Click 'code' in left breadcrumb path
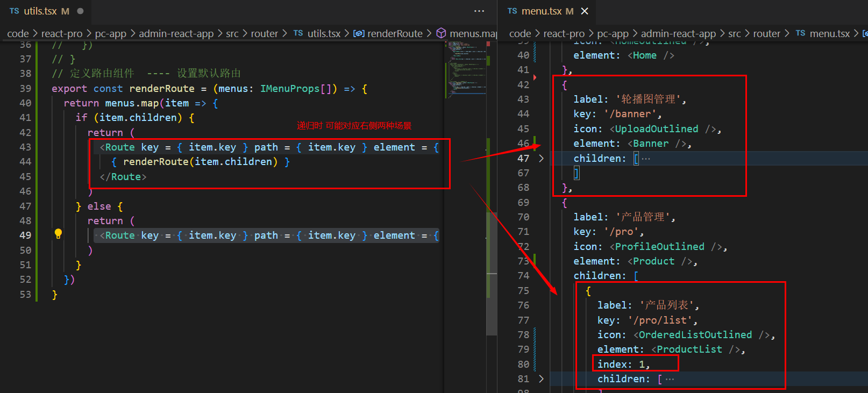The width and height of the screenshot is (868, 393). (x=18, y=33)
